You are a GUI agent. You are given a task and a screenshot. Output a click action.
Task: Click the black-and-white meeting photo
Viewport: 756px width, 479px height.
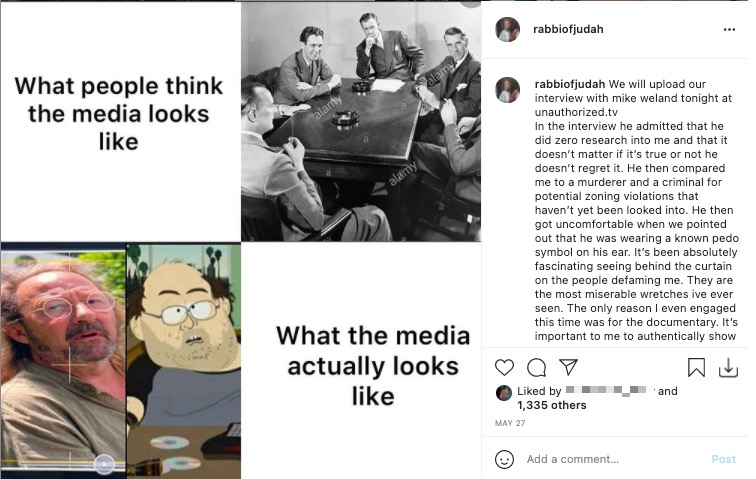click(x=361, y=121)
